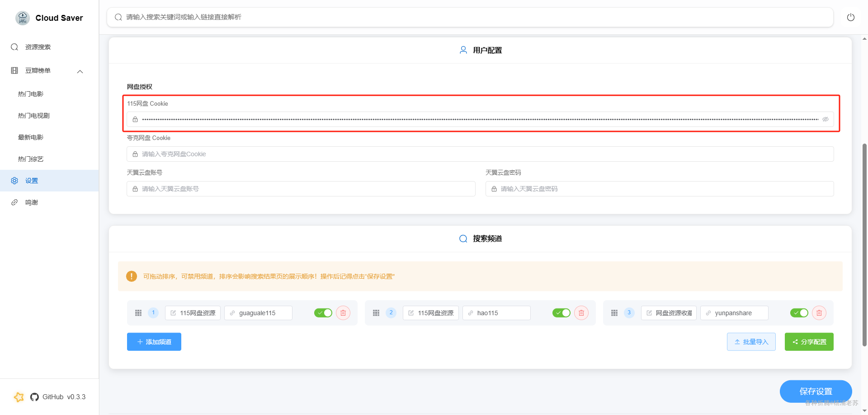Viewport: 868px width, 415px height.
Task: Disable the hao115 channel switch
Action: pos(561,313)
